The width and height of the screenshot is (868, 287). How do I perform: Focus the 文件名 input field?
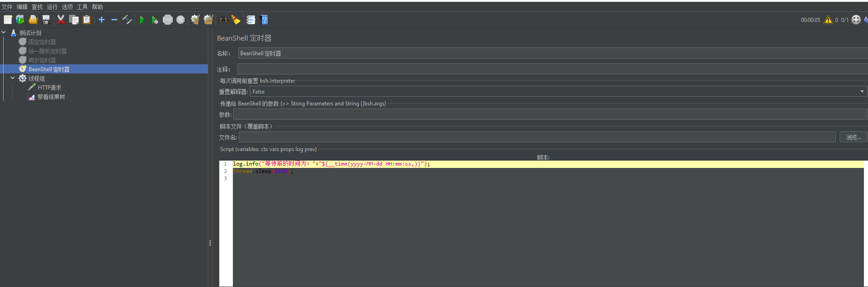click(x=537, y=137)
